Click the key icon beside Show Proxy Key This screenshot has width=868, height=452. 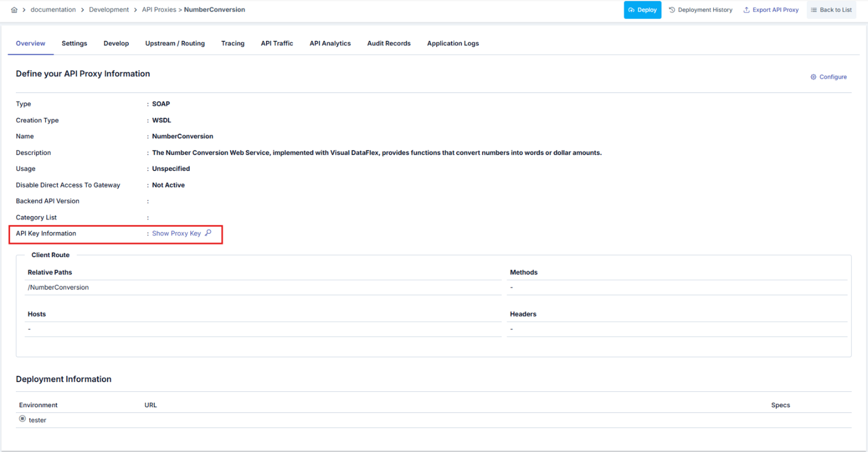(x=208, y=233)
